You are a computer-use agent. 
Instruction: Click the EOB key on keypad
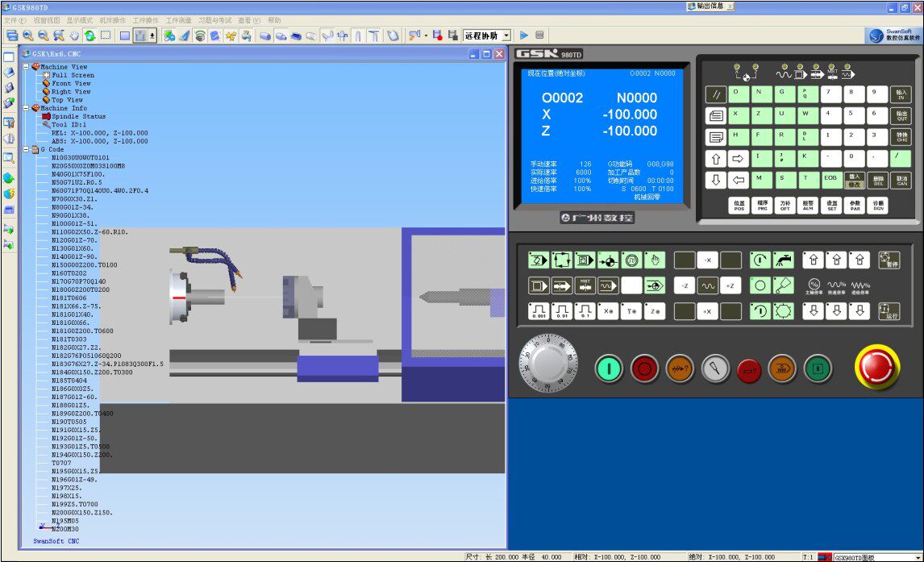click(x=831, y=180)
